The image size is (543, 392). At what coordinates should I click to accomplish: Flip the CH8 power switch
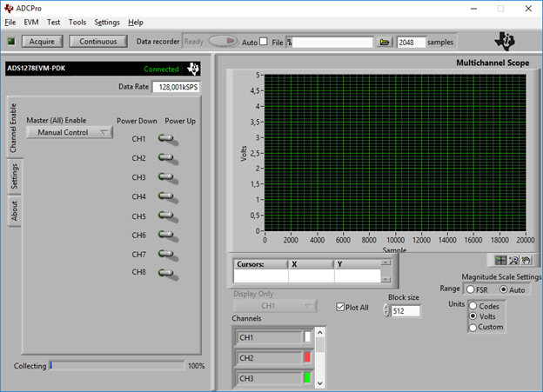[x=164, y=273]
